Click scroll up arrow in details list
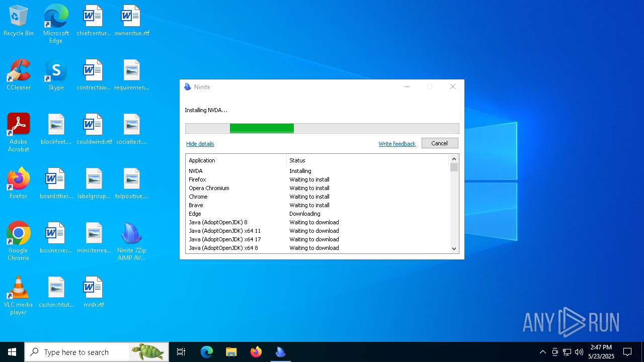Viewport: 644px width, 362px height. (454, 159)
